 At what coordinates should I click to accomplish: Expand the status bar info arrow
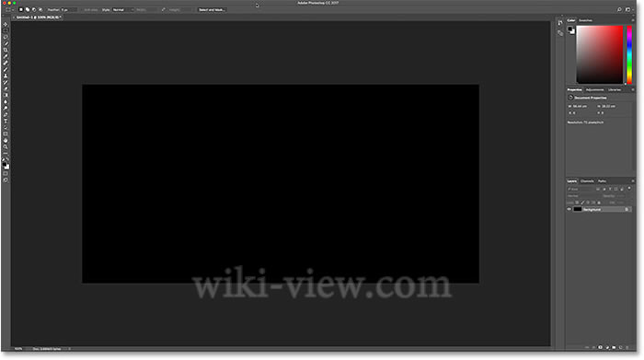tap(69, 349)
